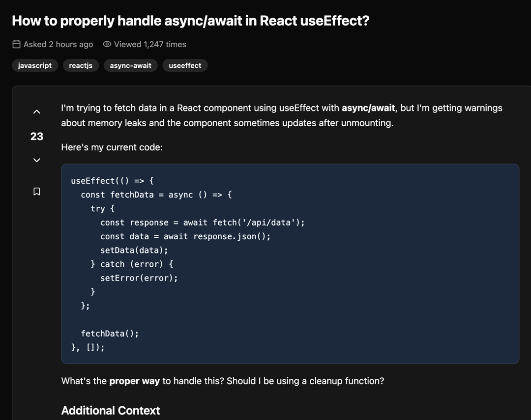Click the bold 'async/await' in the question
This screenshot has width=531, height=420.
coord(368,108)
